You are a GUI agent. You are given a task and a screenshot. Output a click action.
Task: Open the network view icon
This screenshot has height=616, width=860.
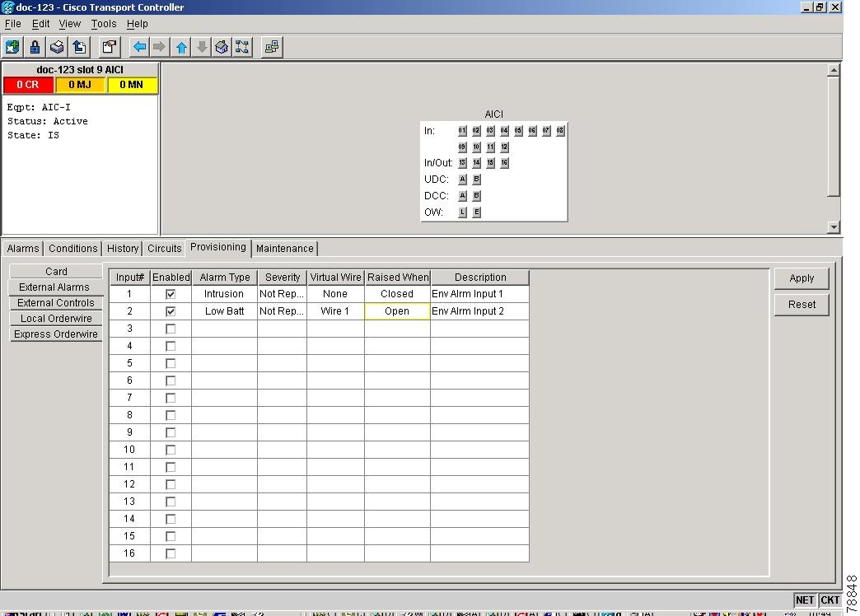click(242, 47)
